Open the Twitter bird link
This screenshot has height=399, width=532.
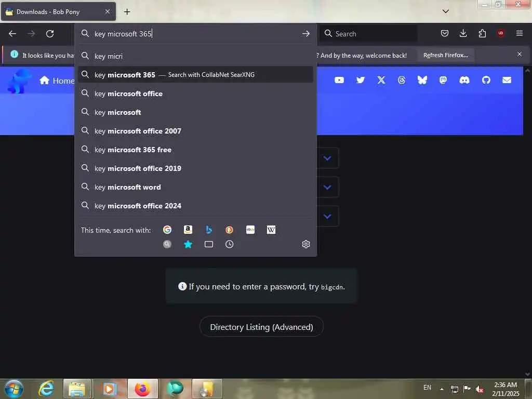[x=361, y=80]
